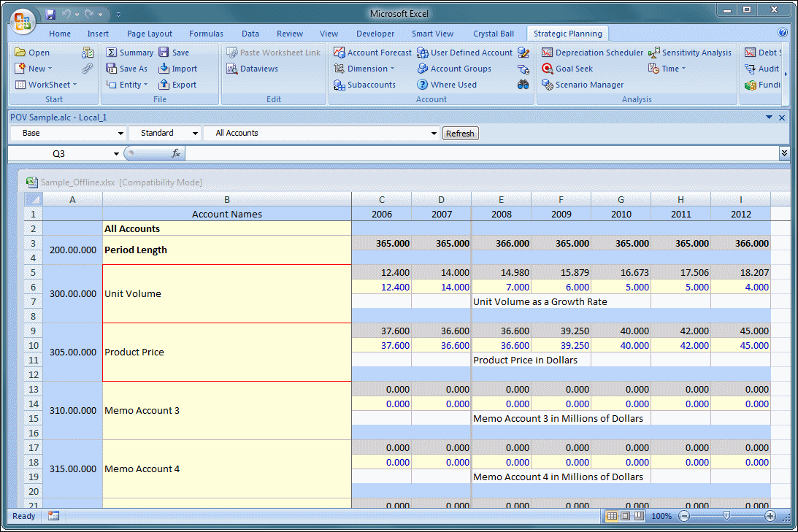This screenshot has width=798, height=532.
Task: Expand the Dimension menu arrow
Action: [392, 69]
